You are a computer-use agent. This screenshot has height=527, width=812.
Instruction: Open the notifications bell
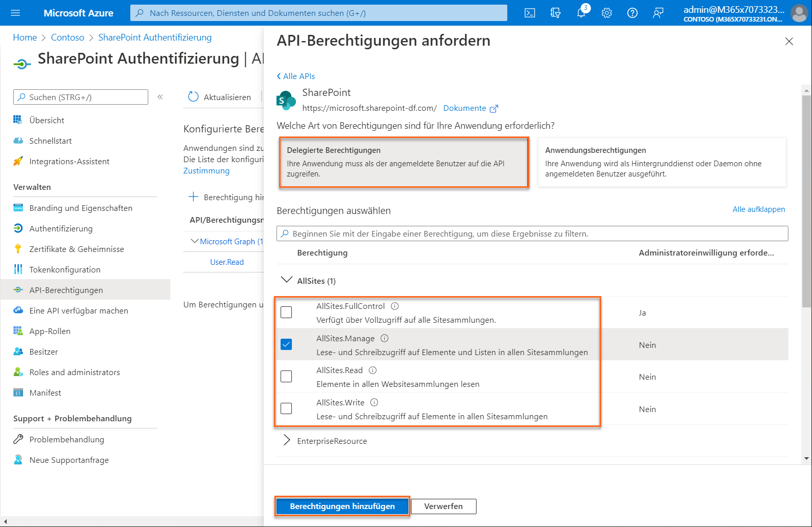[581, 13]
